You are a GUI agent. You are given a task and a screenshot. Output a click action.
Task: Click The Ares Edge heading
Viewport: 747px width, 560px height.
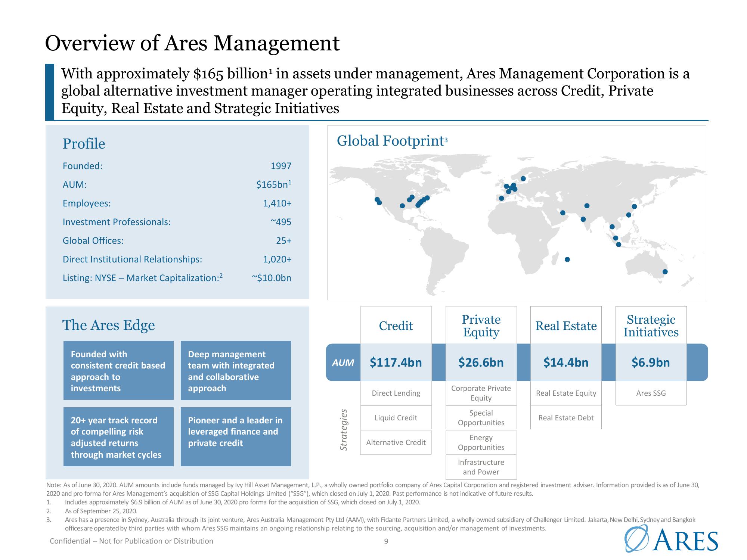tap(108, 325)
